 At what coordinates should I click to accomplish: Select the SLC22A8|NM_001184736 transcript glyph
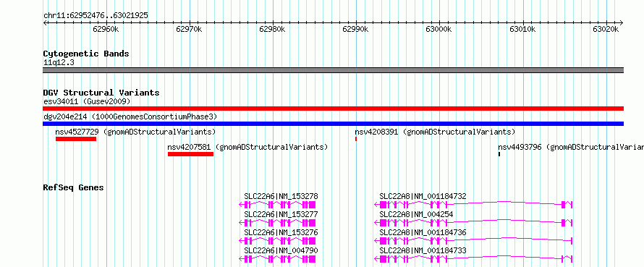point(473,240)
